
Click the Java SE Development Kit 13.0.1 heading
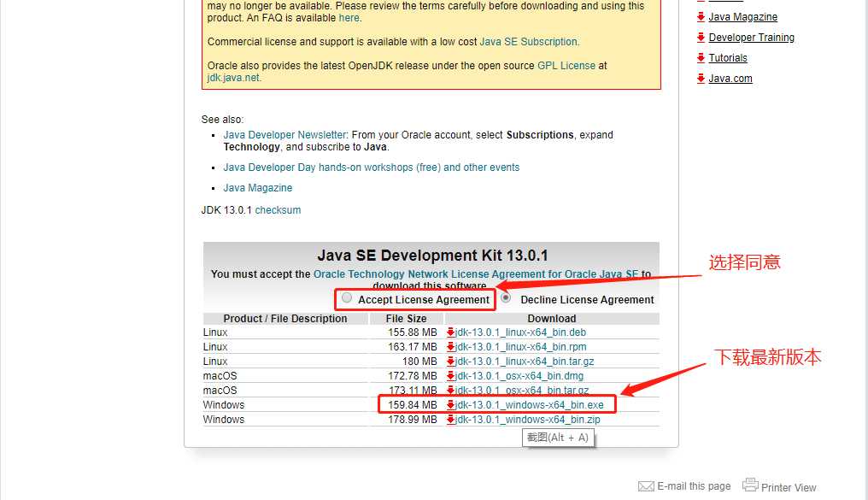tap(432, 256)
